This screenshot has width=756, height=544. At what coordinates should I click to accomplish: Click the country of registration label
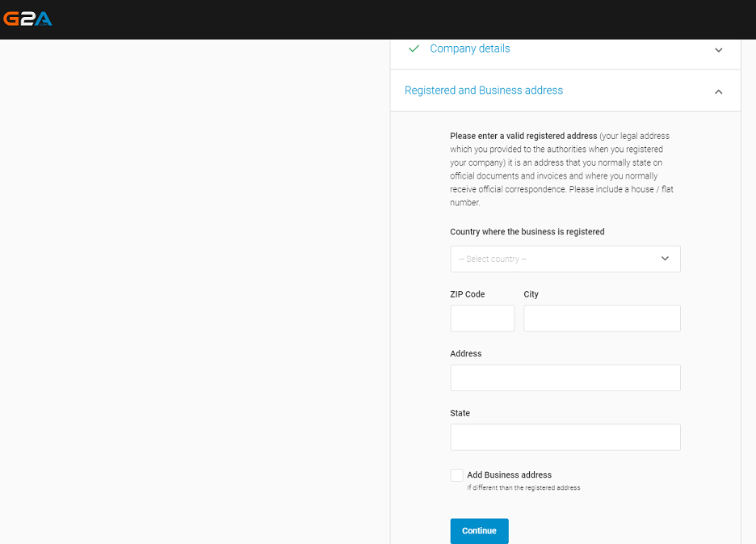[x=527, y=232]
